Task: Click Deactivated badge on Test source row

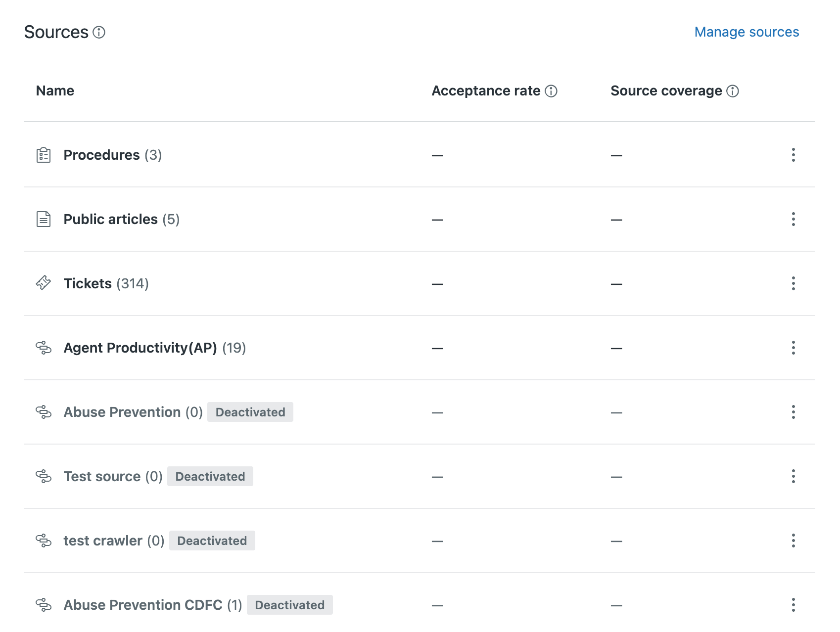Action: pyautogui.click(x=210, y=476)
